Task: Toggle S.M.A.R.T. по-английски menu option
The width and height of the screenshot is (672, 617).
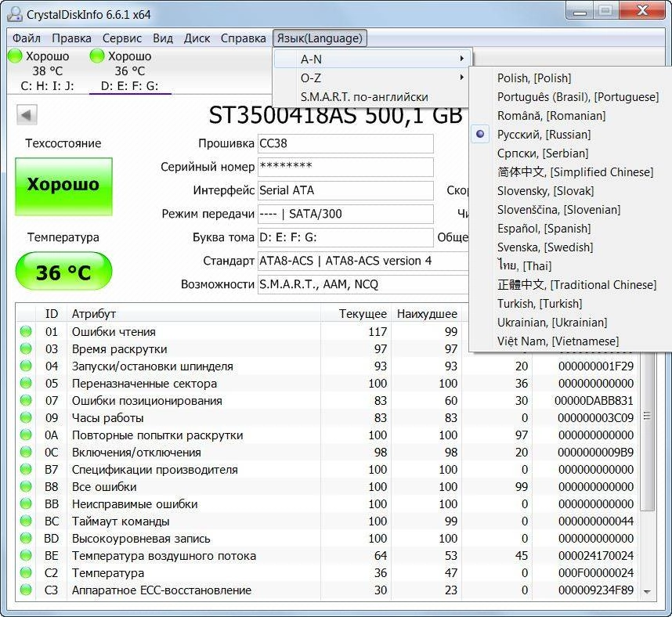Action: [x=372, y=97]
